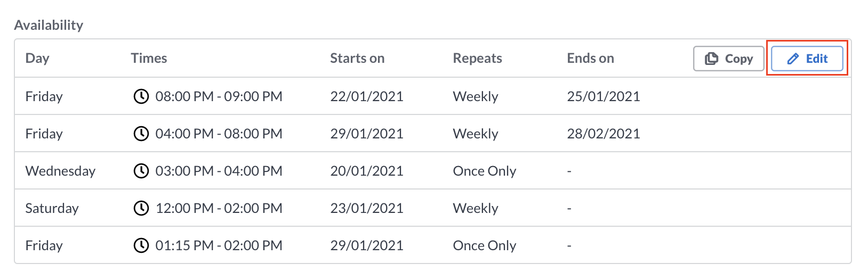Click the Edit availability button
868x280 pixels.
[x=807, y=59]
